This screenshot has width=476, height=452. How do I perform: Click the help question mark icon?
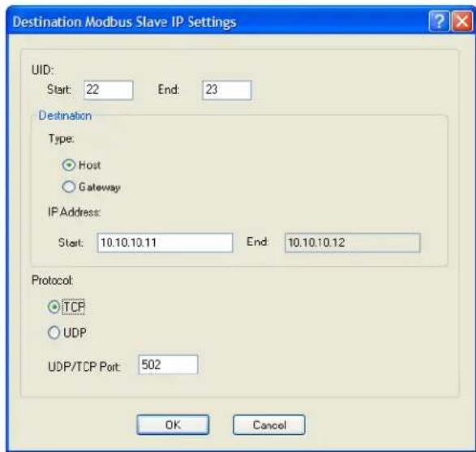439,21
